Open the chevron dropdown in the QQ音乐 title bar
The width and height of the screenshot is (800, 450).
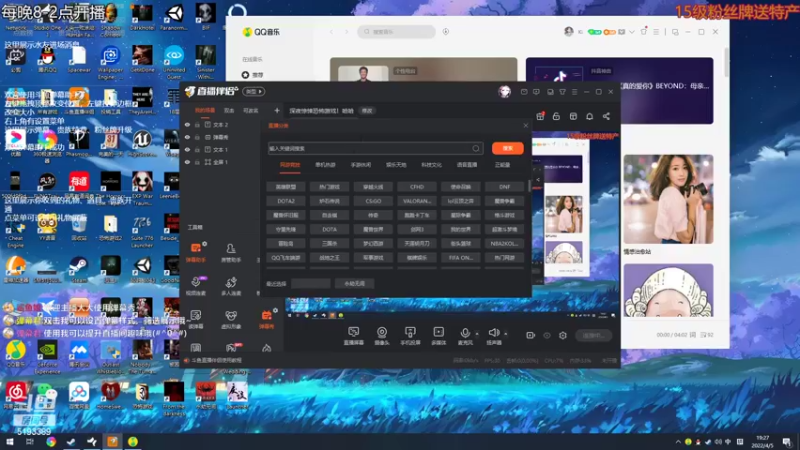coord(632,32)
